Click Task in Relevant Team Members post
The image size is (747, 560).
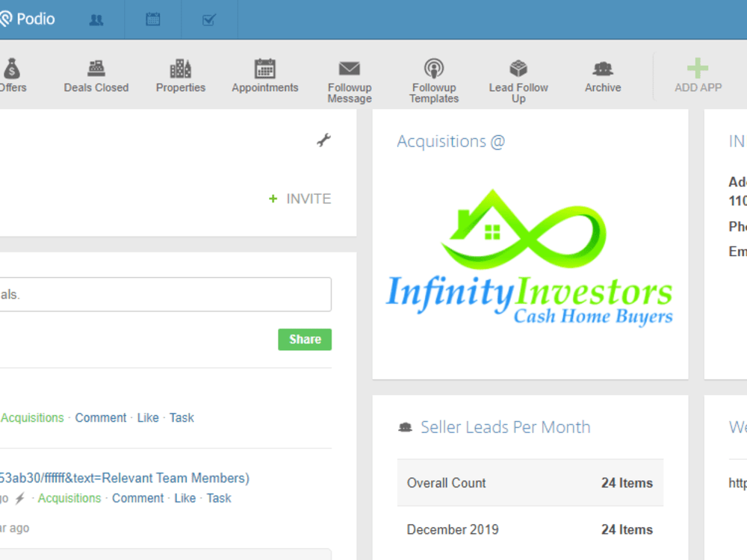[219, 498]
